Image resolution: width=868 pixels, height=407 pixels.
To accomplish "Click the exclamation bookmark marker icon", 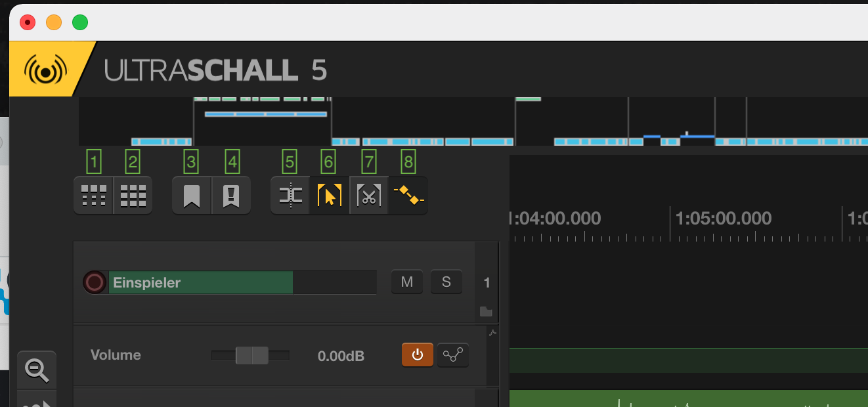I will click(231, 196).
